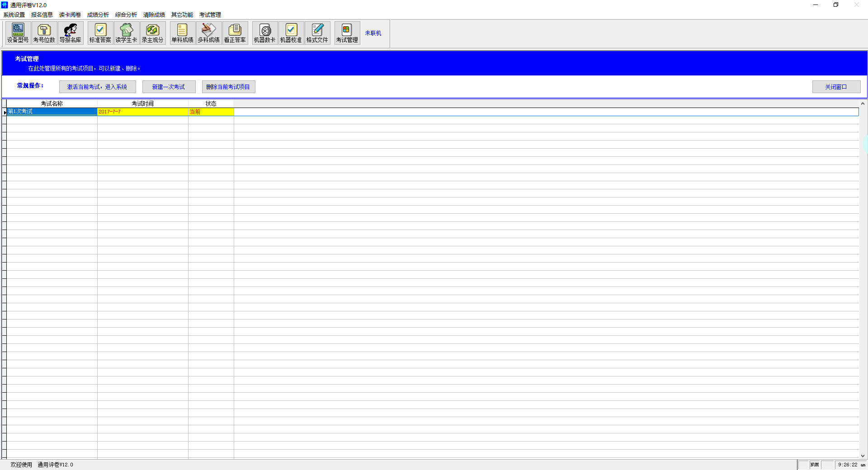Viewport: 868px width, 470px height.
Task: Click the 9:26:22 clock in status bar
Action: click(852, 465)
